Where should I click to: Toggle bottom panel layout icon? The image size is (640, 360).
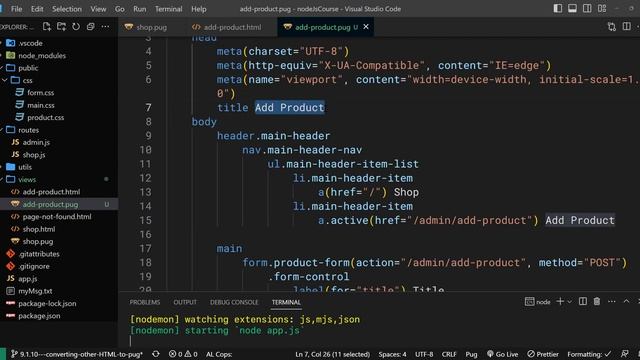pyautogui.click(x=572, y=9)
